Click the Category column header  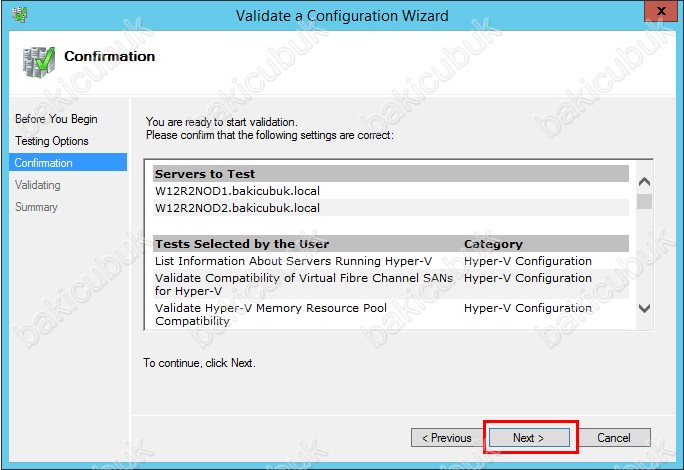coord(493,243)
